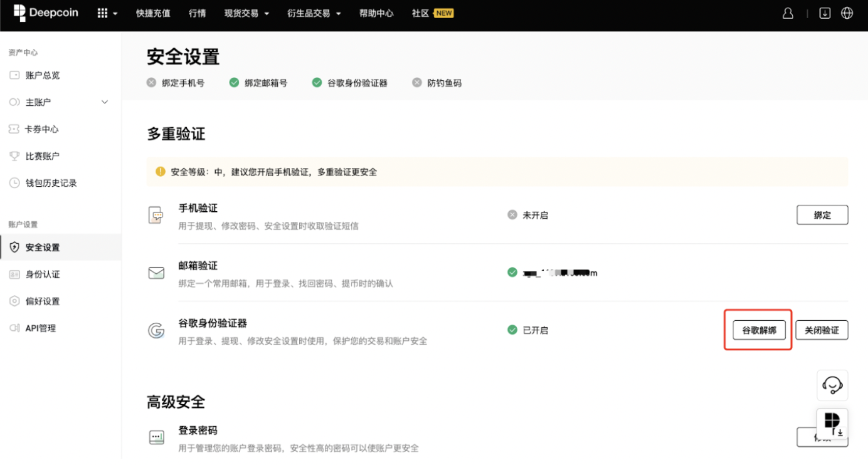Click the 偏好设置 gear icon

point(14,301)
